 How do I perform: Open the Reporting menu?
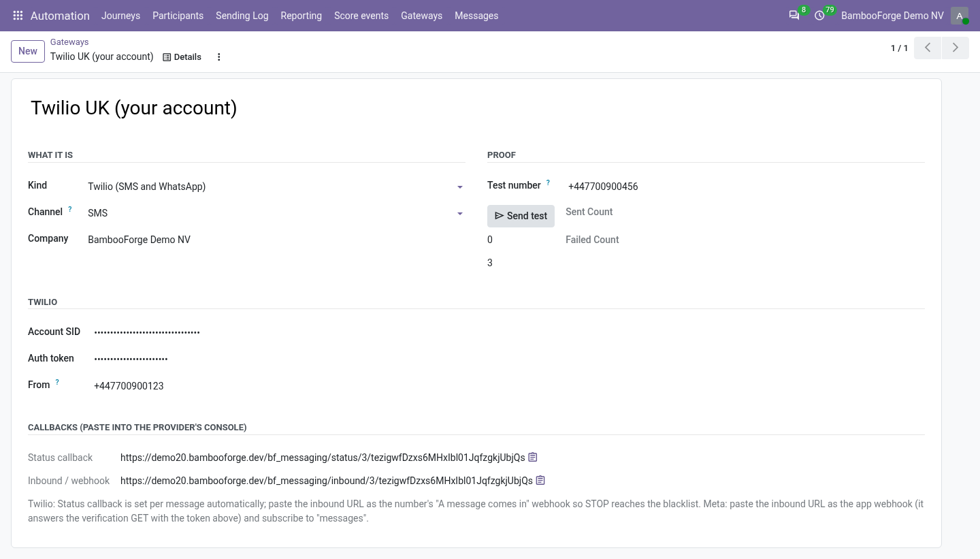(x=301, y=16)
